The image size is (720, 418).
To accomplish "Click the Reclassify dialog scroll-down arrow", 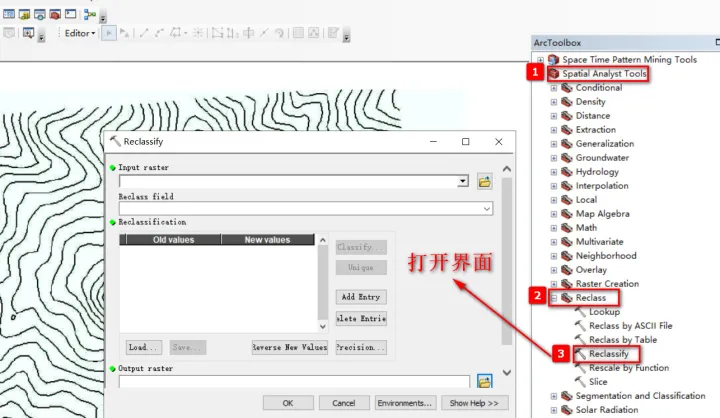I will 507,373.
